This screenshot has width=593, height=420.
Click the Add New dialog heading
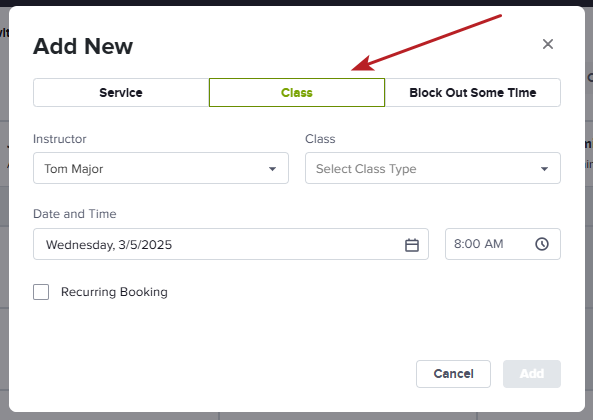click(x=83, y=46)
